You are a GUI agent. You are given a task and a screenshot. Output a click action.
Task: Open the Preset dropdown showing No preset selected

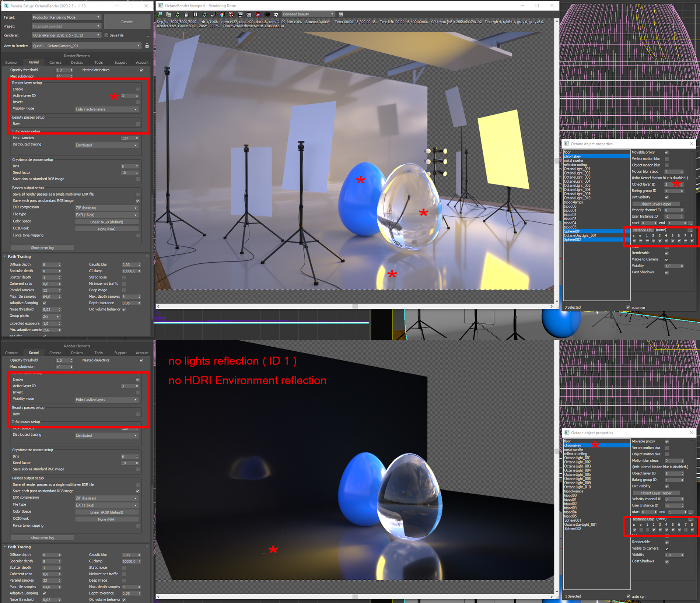[x=66, y=26]
